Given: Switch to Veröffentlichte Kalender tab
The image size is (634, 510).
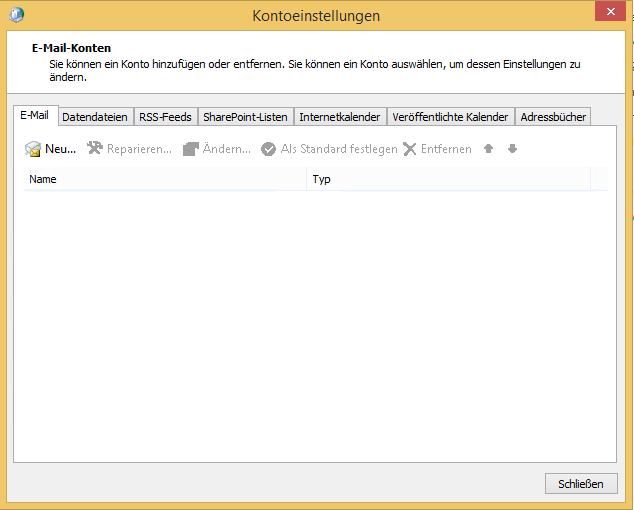Looking at the screenshot, I should [450, 117].
